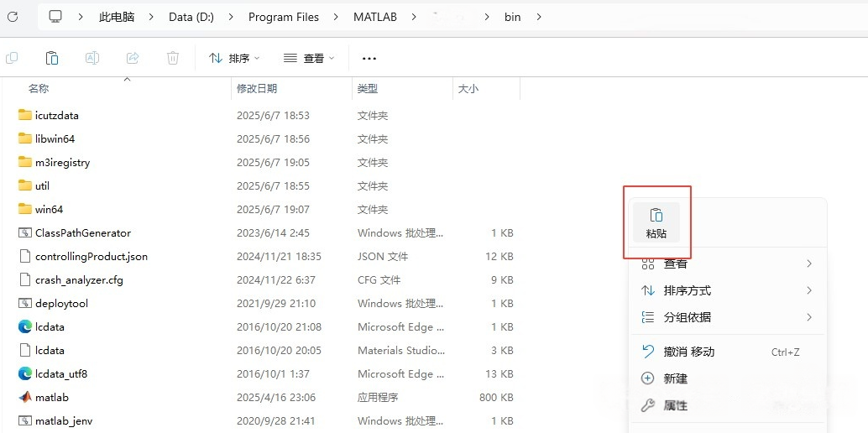Navigate to MATLAB breadcrumb folder
Viewport: 868px width, 433px height.
tap(375, 17)
